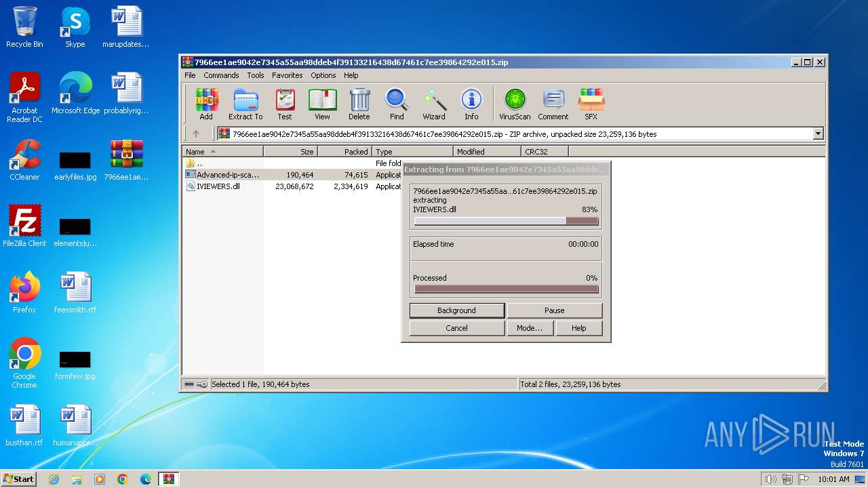Screen dimensions: 868x488
Task: Open the Commands menu
Action: point(221,75)
